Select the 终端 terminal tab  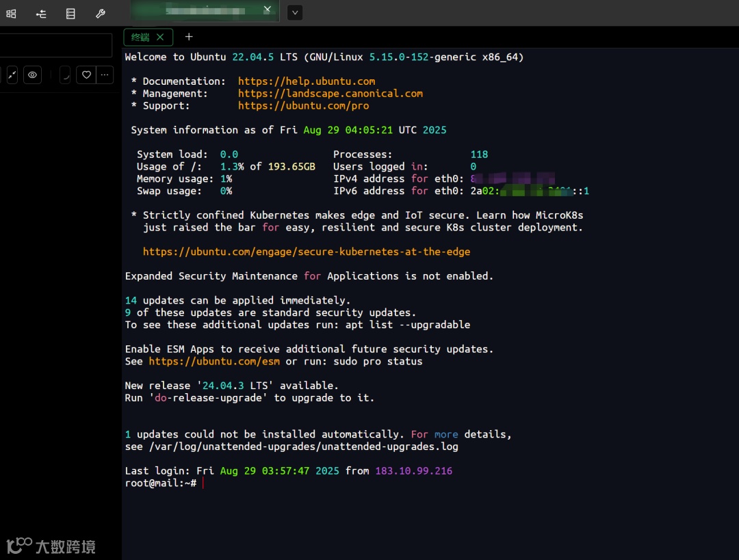point(140,37)
